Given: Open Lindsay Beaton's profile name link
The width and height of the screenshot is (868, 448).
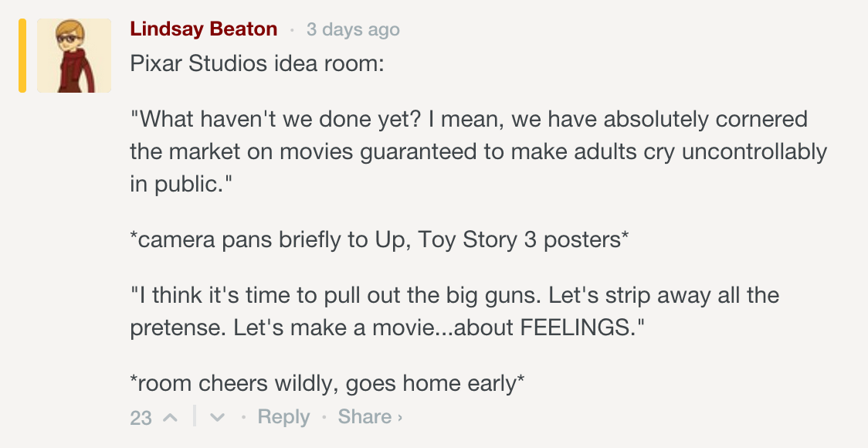Looking at the screenshot, I should [203, 29].
